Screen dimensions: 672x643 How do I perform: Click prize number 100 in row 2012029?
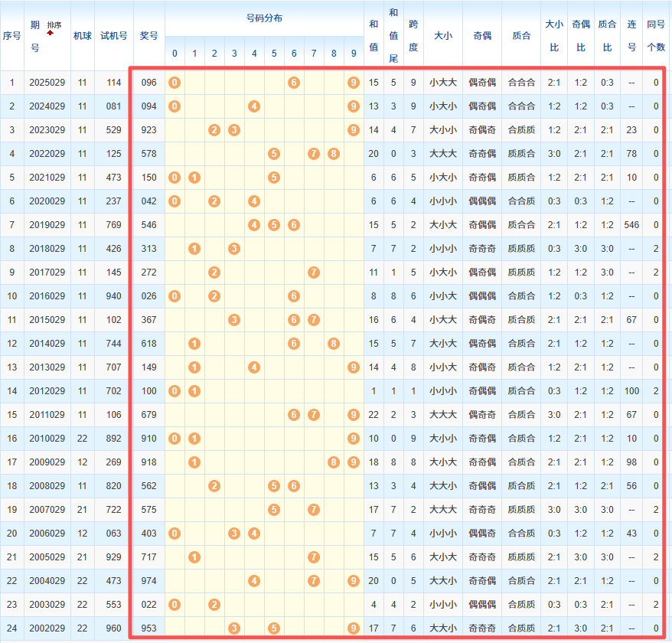(x=149, y=391)
